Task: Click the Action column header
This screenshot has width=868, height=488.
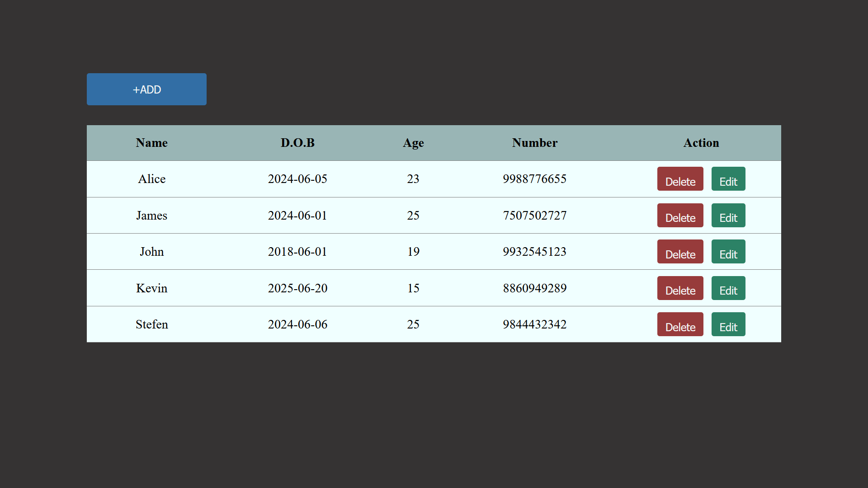Action: pyautogui.click(x=701, y=143)
